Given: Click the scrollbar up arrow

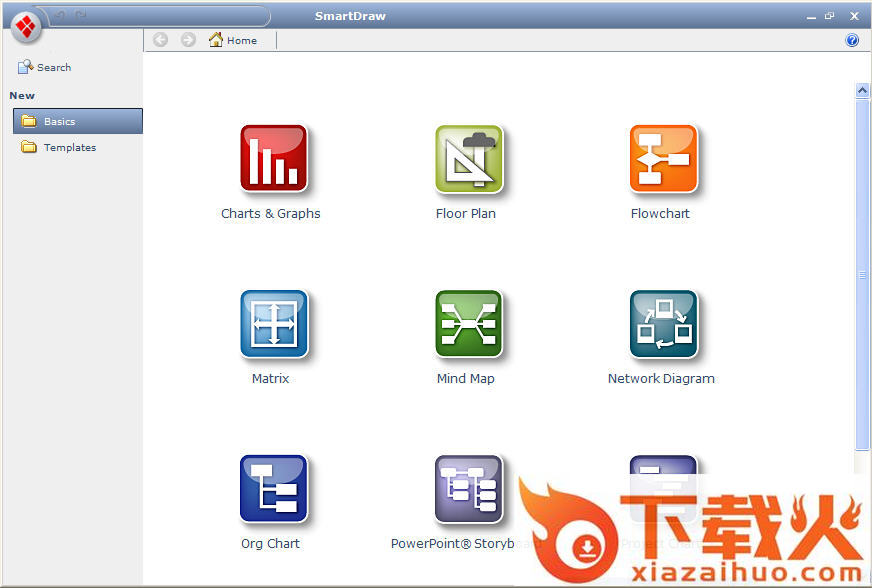Looking at the screenshot, I should 862,90.
